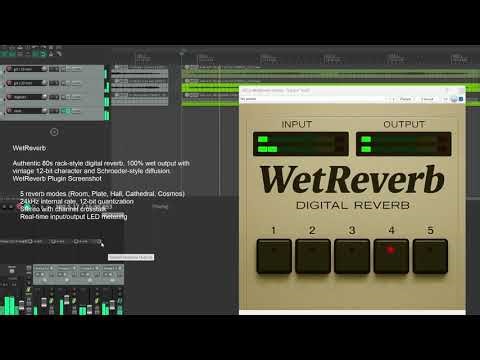Viewport: 480px width, 360px height.
Task: Arm the fourth track for recording
Action: (x=9, y=110)
